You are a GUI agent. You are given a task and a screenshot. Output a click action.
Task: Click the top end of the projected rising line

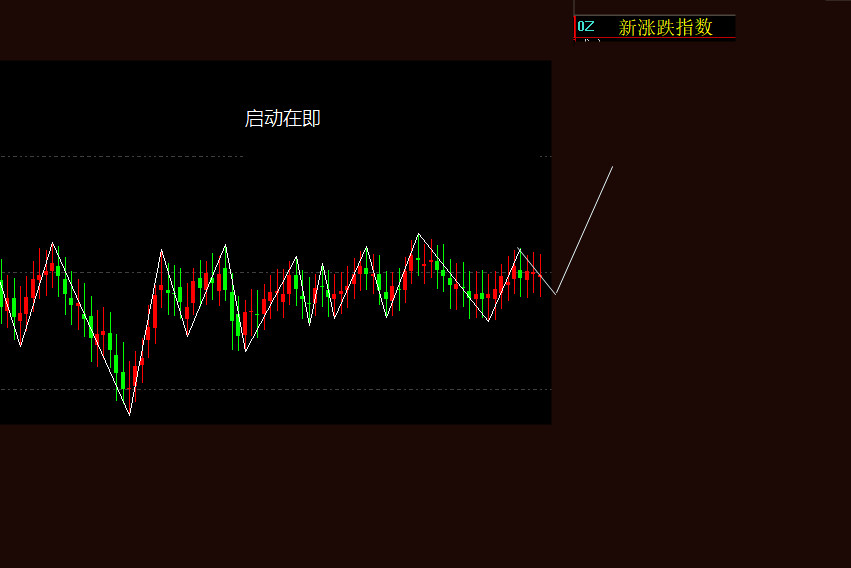click(613, 167)
